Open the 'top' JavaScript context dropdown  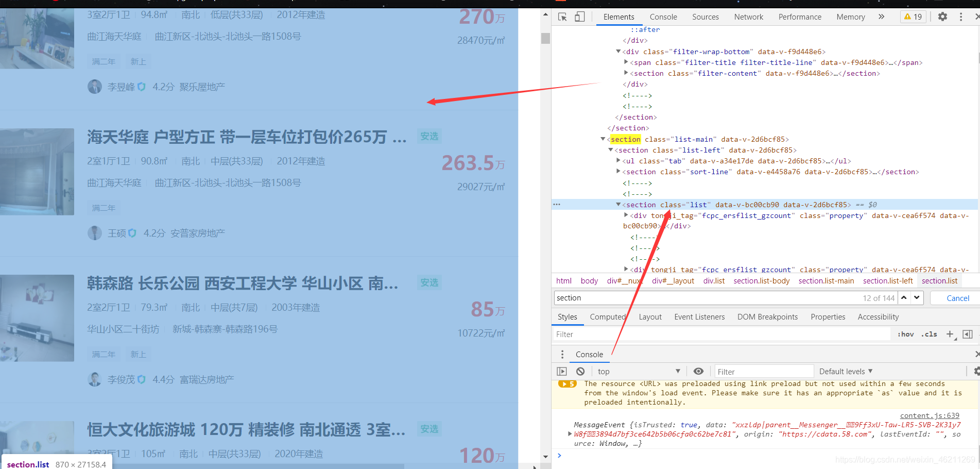639,372
